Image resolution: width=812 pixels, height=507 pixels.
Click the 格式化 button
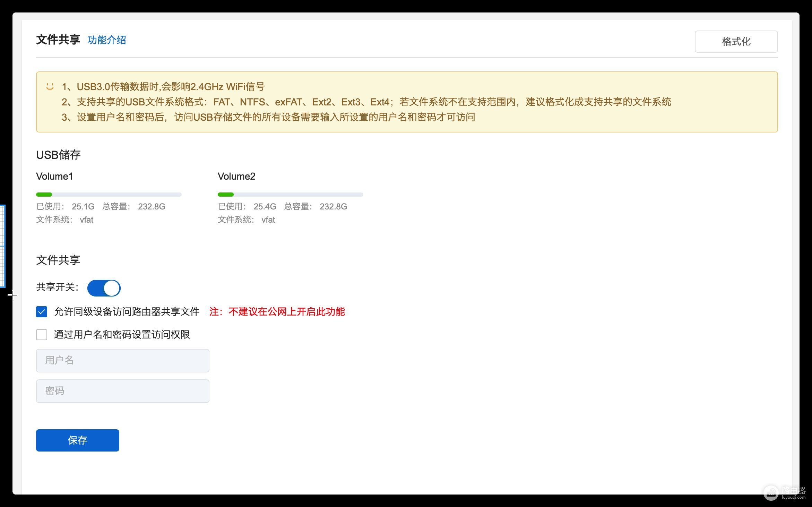pos(736,42)
